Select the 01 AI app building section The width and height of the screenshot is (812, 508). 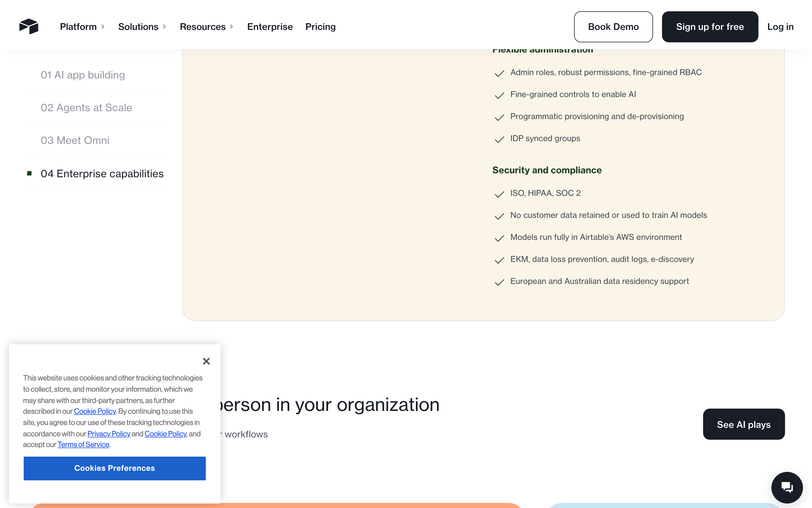83,75
